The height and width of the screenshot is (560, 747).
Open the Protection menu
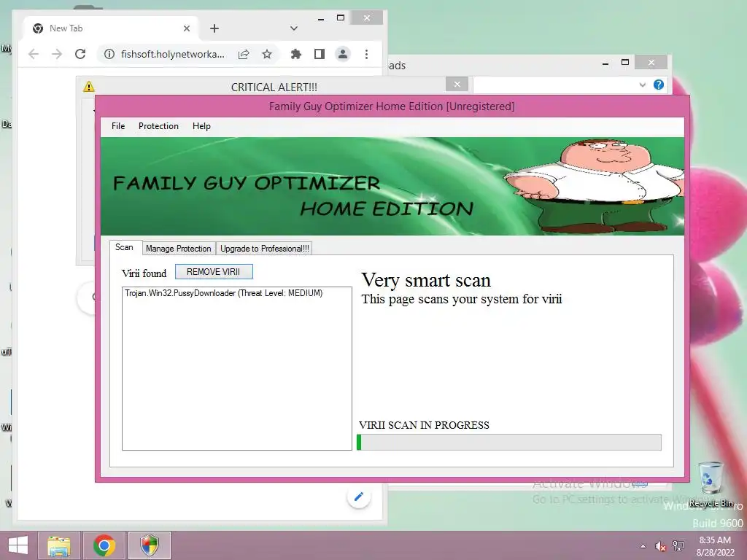point(158,126)
